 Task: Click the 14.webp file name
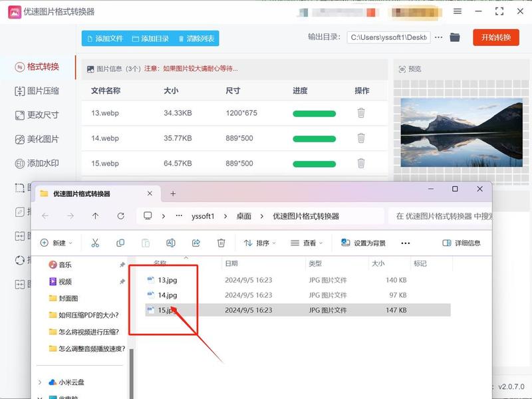click(x=105, y=138)
